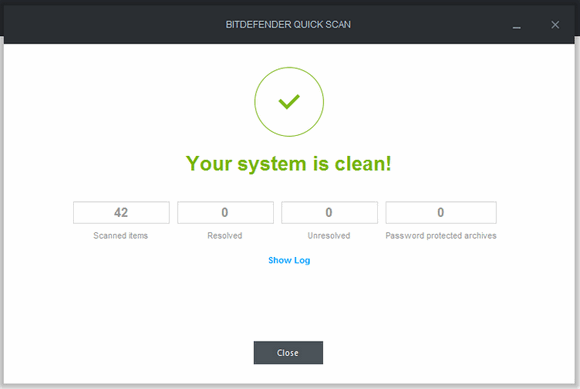
Task: Select the Password protected archives count box
Action: click(x=441, y=212)
